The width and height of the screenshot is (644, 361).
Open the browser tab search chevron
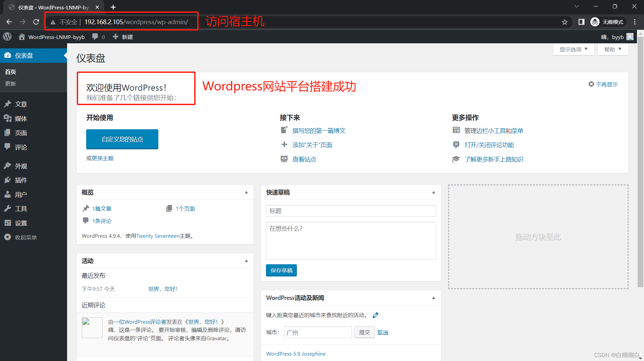pos(577,7)
